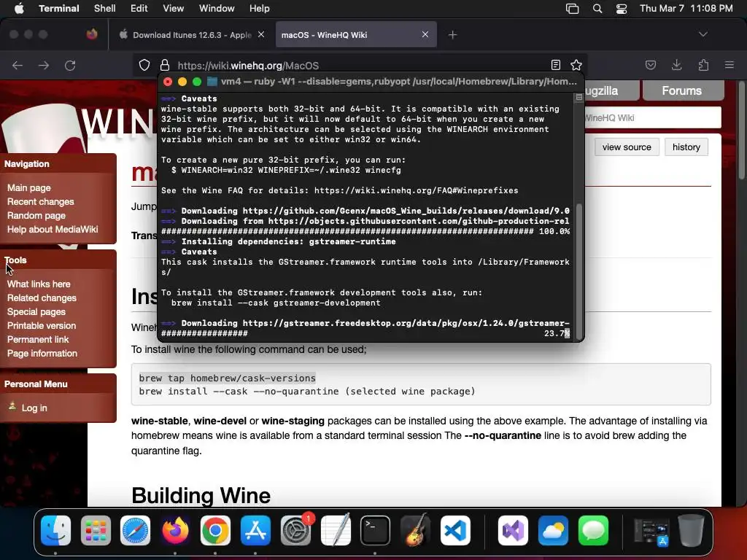The height and width of the screenshot is (560, 747).
Task: Launch GarageBand from the Dock
Action: pos(415,531)
